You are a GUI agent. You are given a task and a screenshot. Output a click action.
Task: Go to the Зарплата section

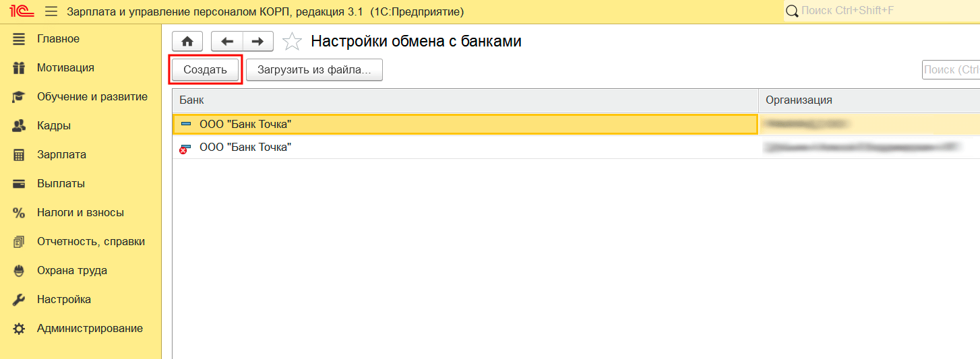61,155
